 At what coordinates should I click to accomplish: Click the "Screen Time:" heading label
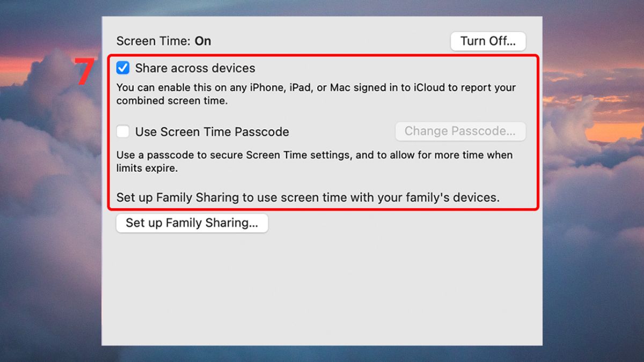[153, 41]
